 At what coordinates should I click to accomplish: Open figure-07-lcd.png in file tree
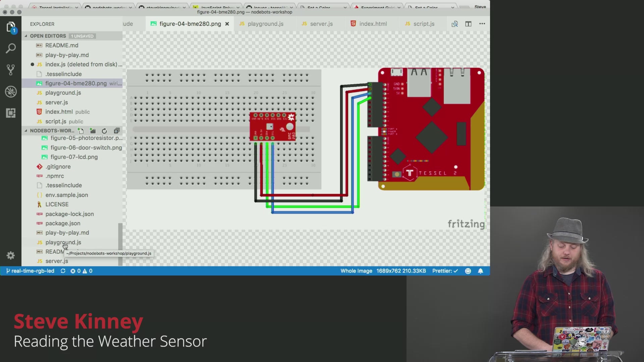point(72,157)
